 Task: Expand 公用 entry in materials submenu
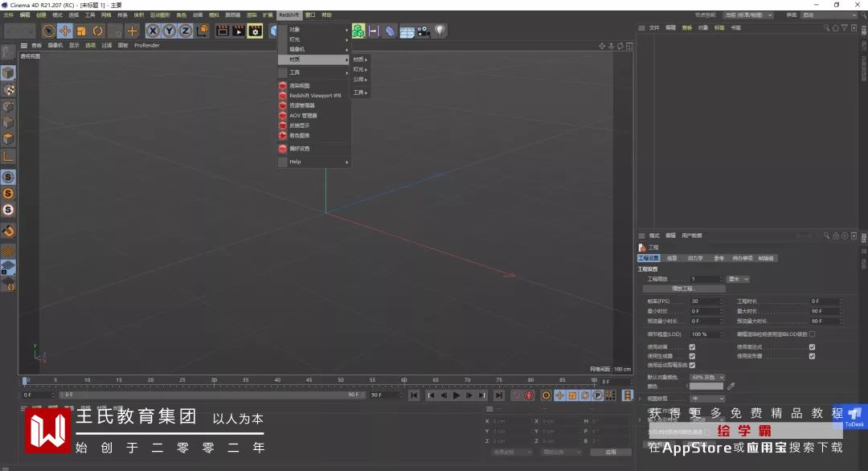click(x=360, y=80)
